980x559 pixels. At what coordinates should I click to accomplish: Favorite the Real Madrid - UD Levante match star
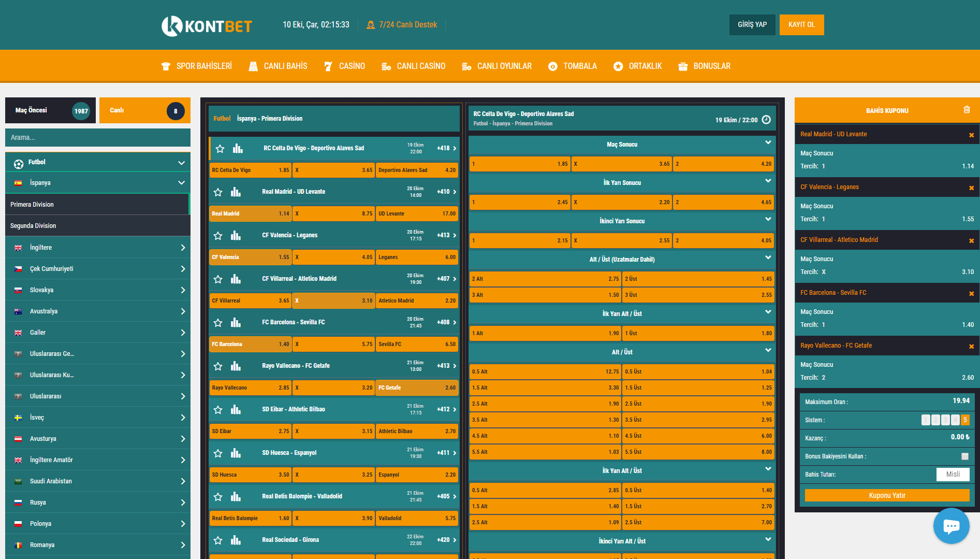[x=218, y=192]
